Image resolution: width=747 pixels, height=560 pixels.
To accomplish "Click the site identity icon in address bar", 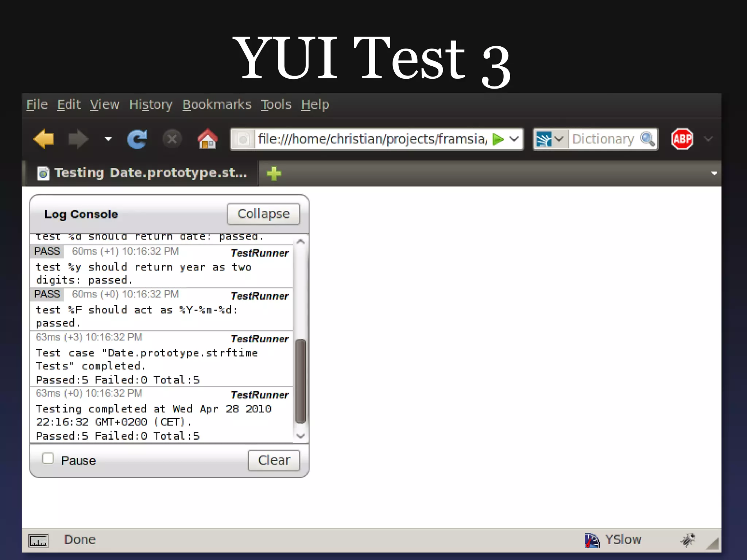I will [x=243, y=139].
